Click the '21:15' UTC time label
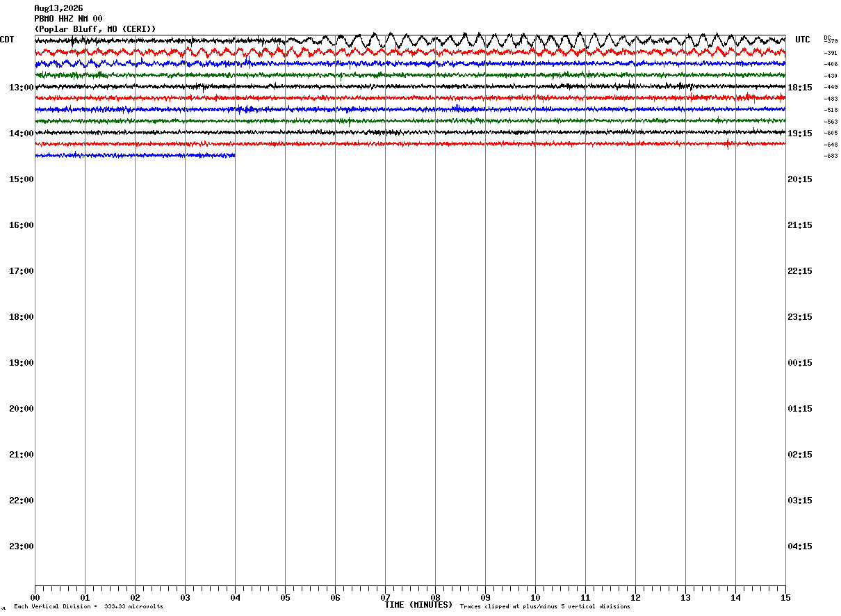The height and width of the screenshot is (616, 841). pos(800,225)
